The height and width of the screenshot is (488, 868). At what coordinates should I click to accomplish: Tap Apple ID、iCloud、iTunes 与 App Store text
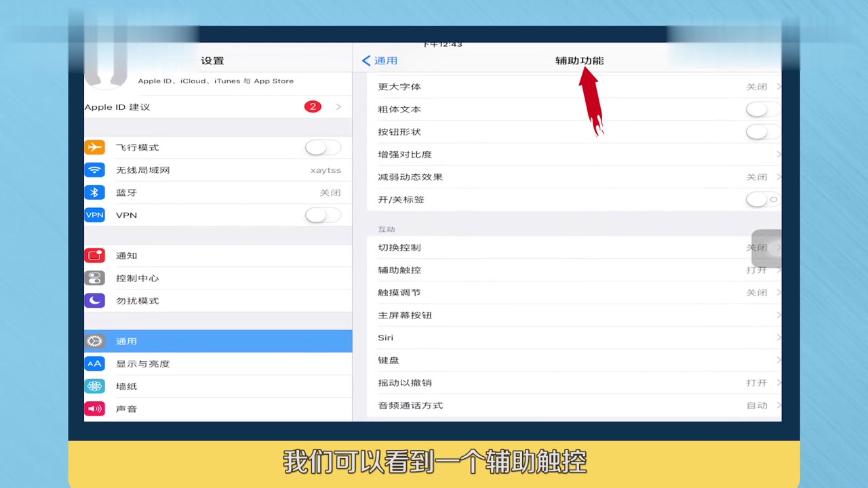tap(216, 81)
